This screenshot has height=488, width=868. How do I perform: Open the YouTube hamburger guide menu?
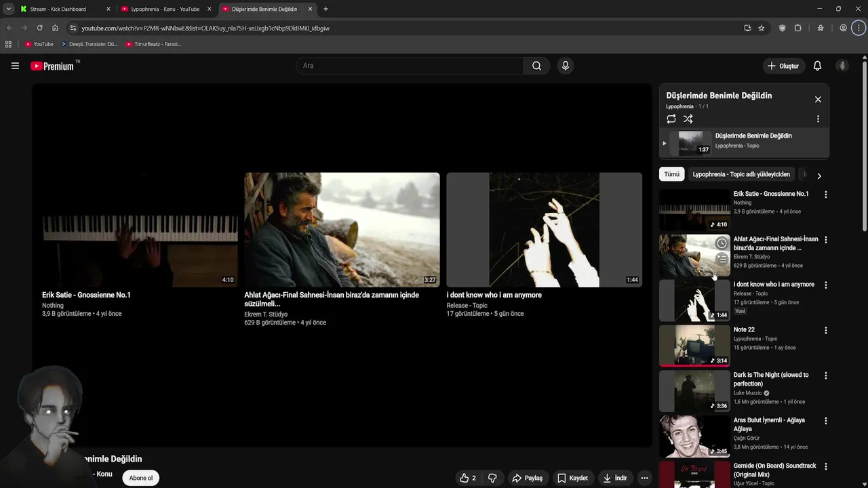15,66
